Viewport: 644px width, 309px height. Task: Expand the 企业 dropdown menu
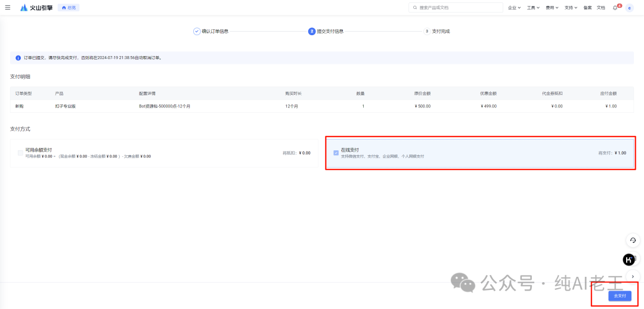coord(514,8)
